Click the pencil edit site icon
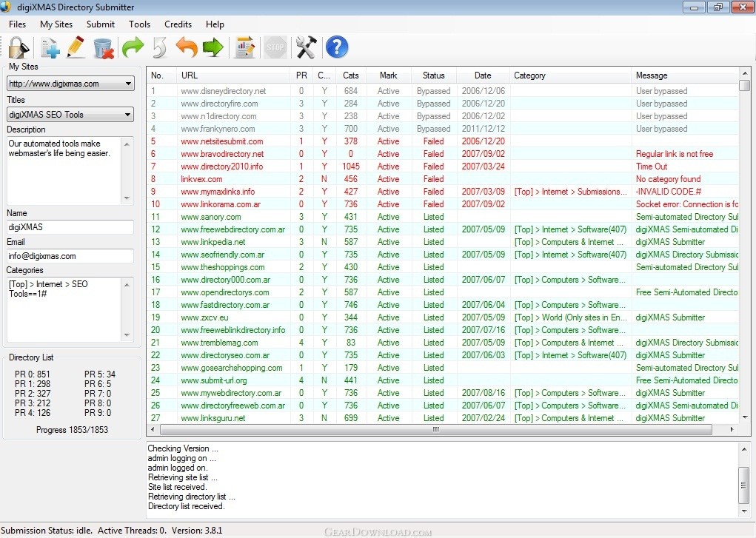The height and width of the screenshot is (538, 756). (x=76, y=47)
